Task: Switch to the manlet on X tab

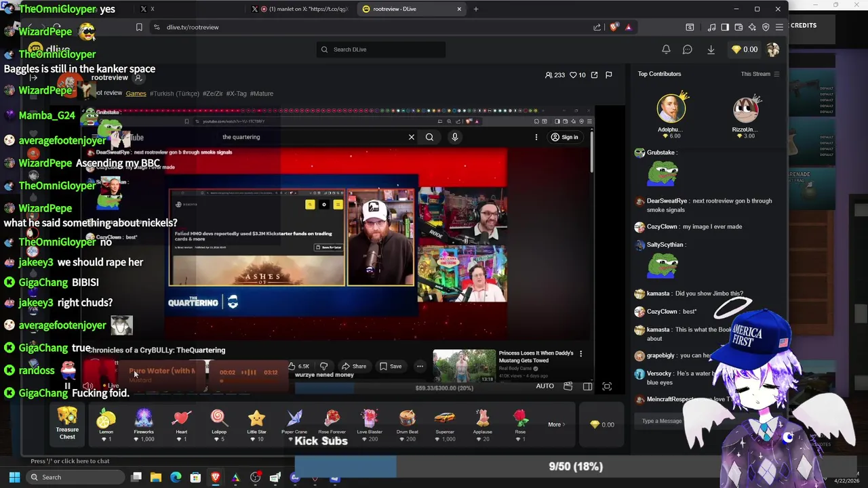Action: [x=300, y=9]
